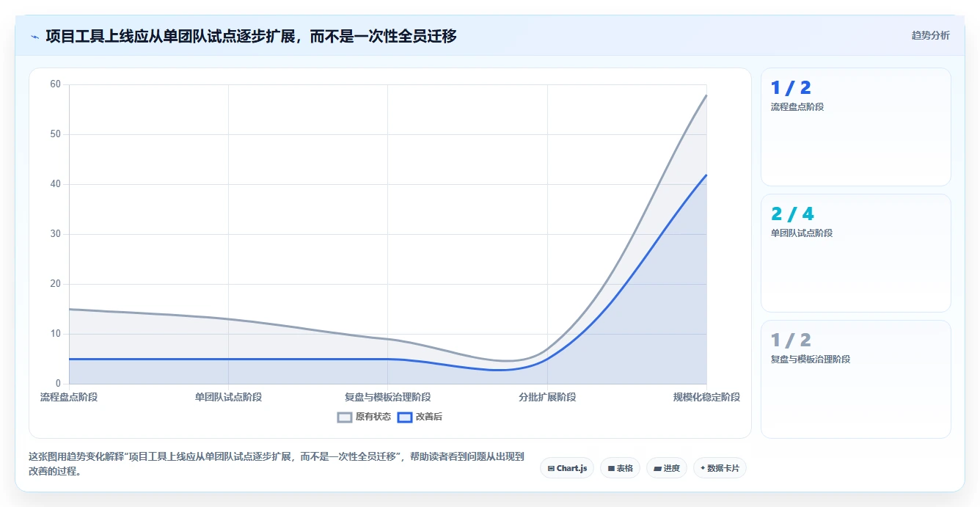Click the 60 y-axis value

(56, 84)
